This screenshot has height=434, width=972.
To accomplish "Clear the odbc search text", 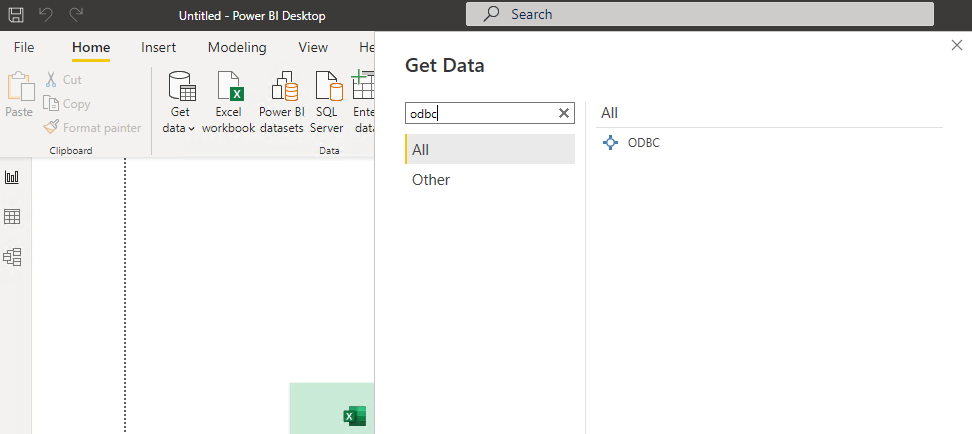I will pyautogui.click(x=564, y=113).
